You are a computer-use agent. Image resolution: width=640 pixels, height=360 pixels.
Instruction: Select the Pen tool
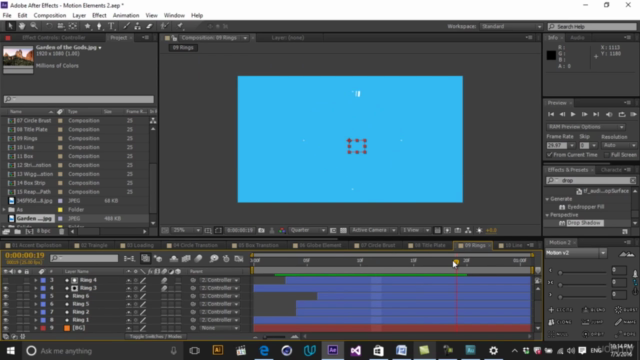coord(99,26)
